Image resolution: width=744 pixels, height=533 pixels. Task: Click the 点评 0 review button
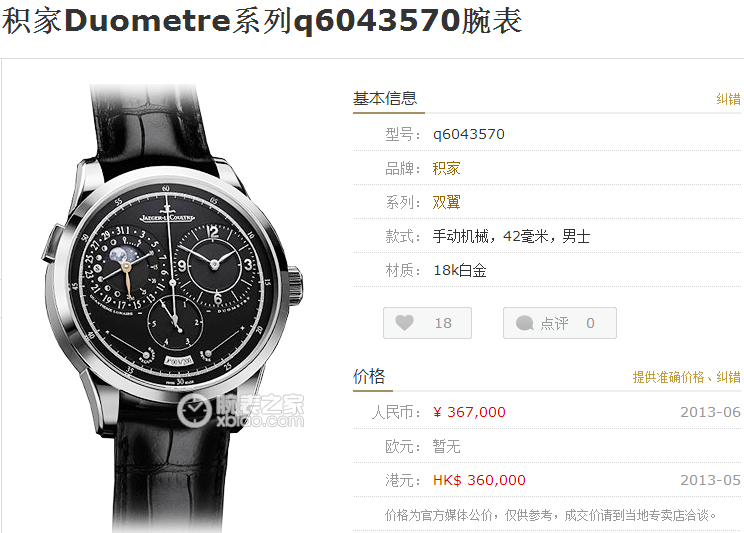[560, 323]
